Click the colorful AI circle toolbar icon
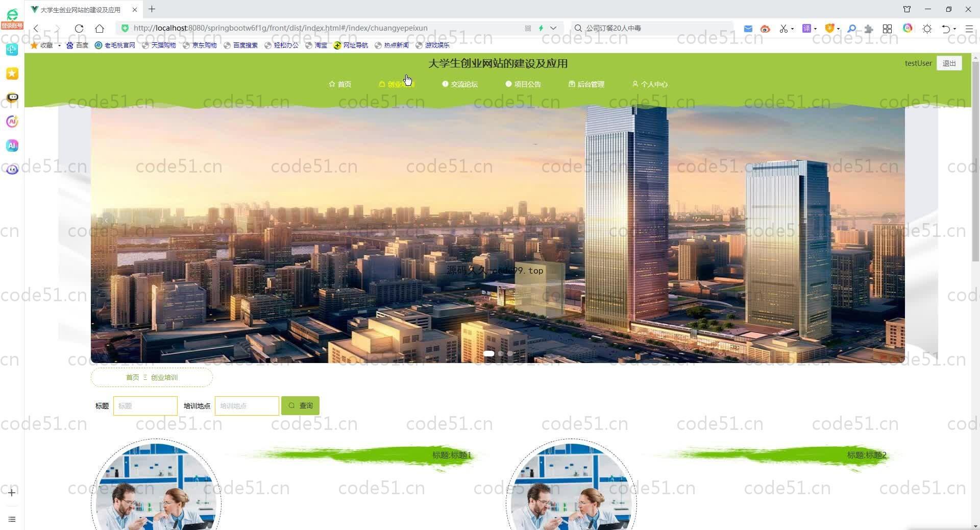Image resolution: width=980 pixels, height=530 pixels. click(x=908, y=28)
